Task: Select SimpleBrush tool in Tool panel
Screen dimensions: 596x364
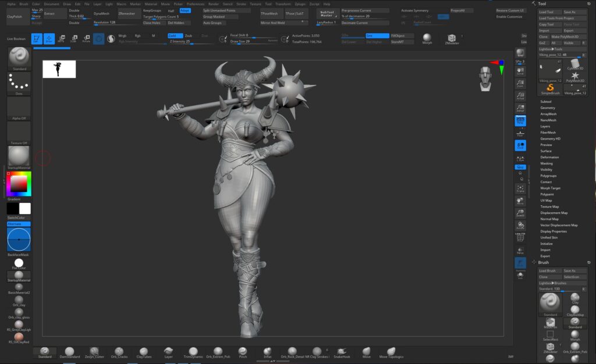Action: [550, 90]
